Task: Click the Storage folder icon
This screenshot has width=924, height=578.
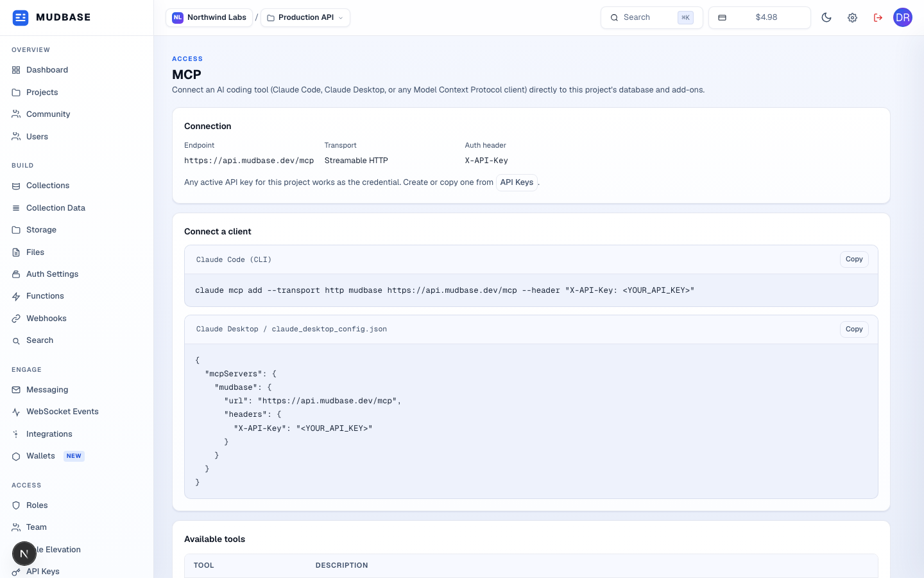Action: pyautogui.click(x=16, y=230)
